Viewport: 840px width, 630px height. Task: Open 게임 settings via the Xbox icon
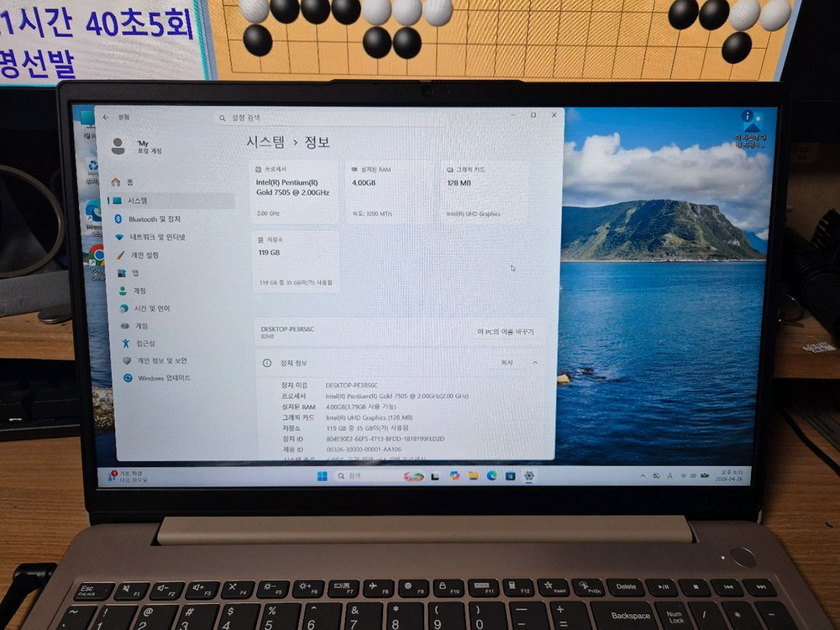point(124,326)
